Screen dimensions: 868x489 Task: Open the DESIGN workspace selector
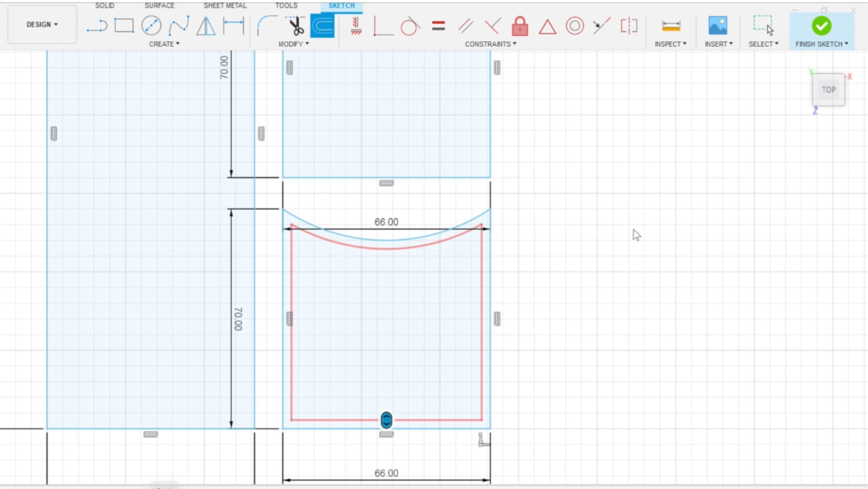[42, 24]
